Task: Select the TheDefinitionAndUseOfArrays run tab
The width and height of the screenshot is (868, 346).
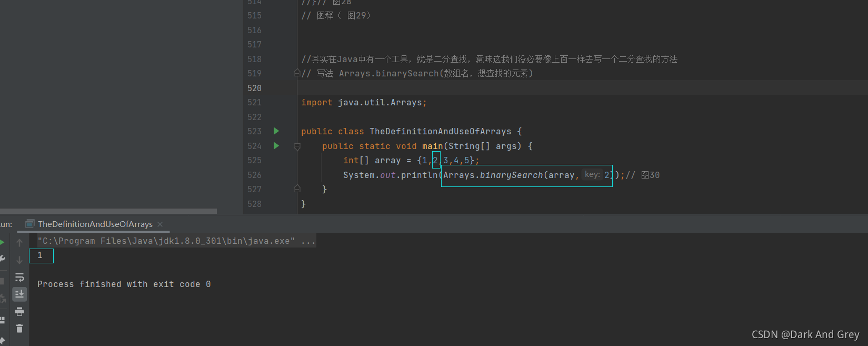Action: [x=95, y=224]
